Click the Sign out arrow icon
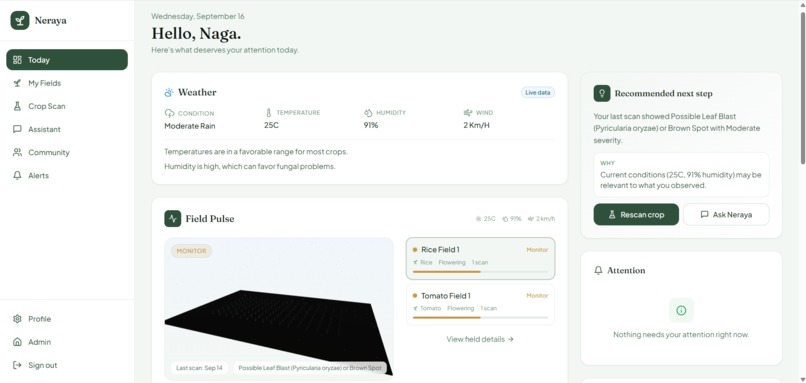The image size is (806, 383). [x=17, y=365]
